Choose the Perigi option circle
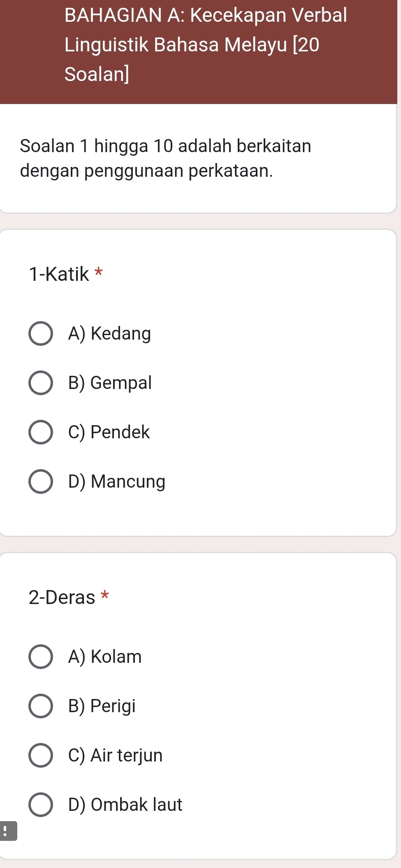This screenshot has height=868, width=401. coord(40,706)
